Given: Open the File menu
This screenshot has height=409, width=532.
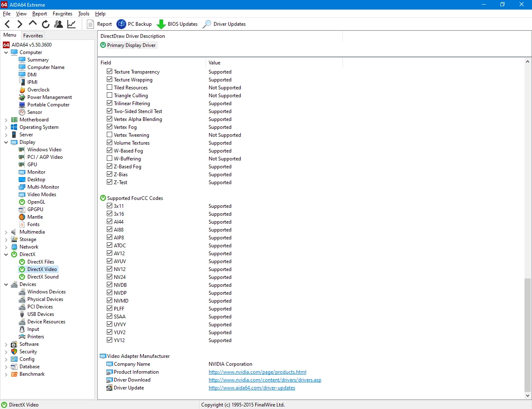Looking at the screenshot, I should pyautogui.click(x=7, y=14).
